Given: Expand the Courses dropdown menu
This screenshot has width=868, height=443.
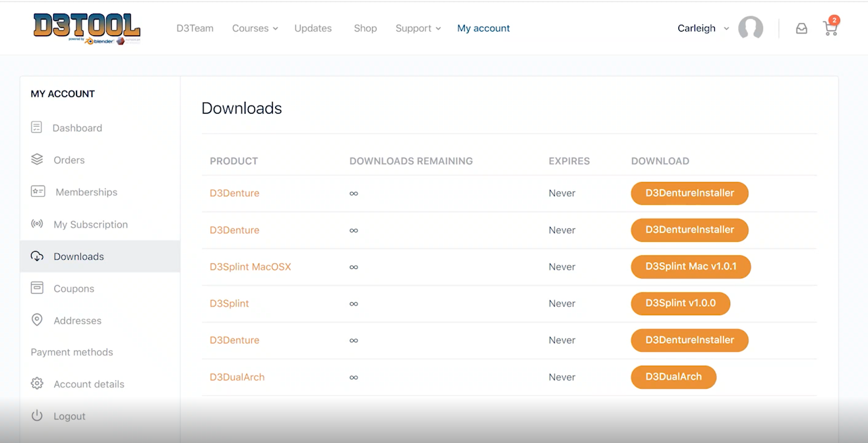Looking at the screenshot, I should pos(255,28).
